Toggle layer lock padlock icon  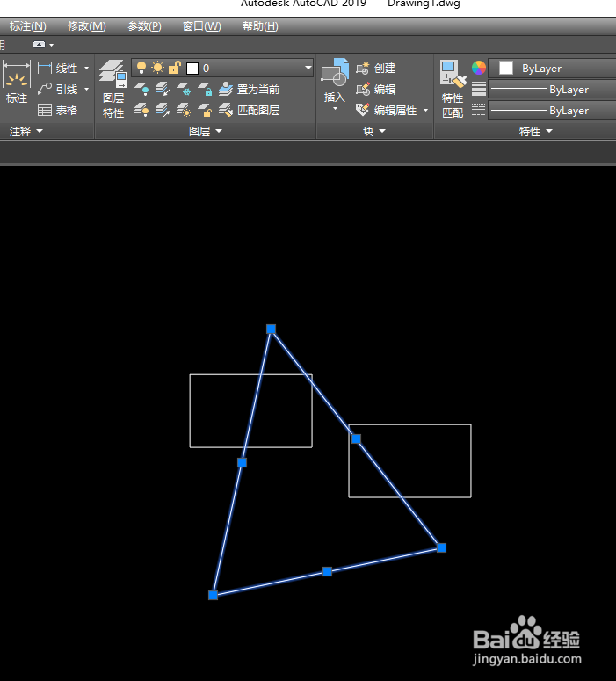point(175,69)
